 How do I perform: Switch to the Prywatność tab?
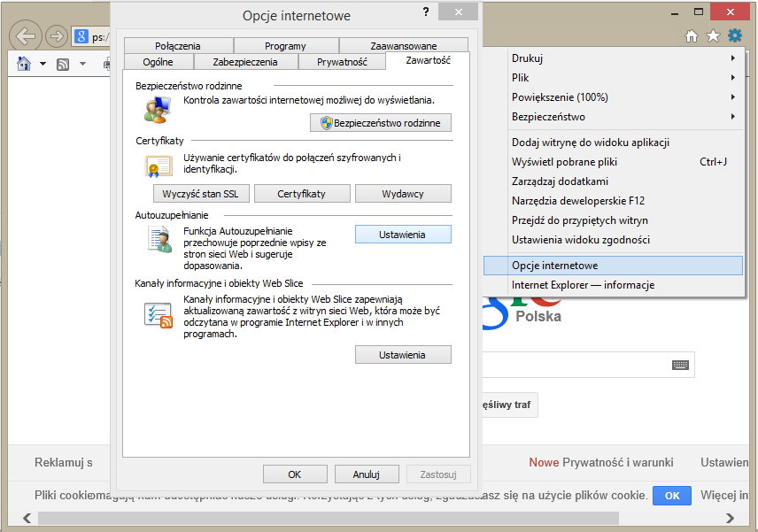343,62
